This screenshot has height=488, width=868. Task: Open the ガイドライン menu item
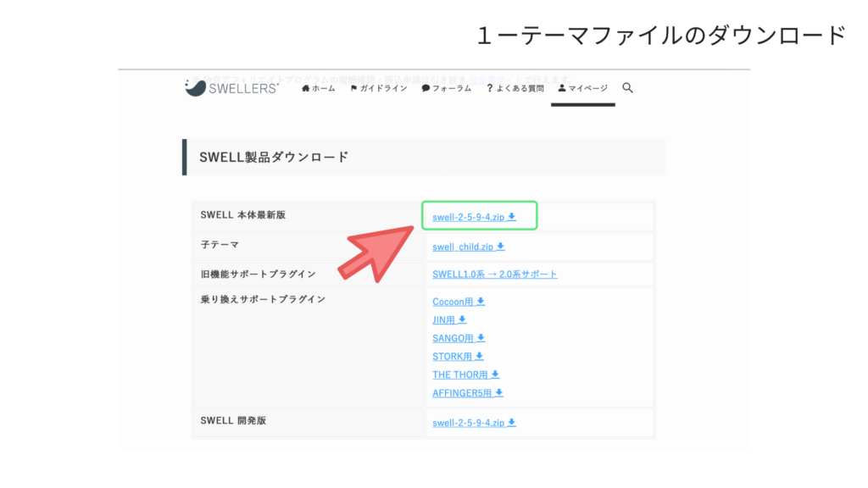(379, 88)
